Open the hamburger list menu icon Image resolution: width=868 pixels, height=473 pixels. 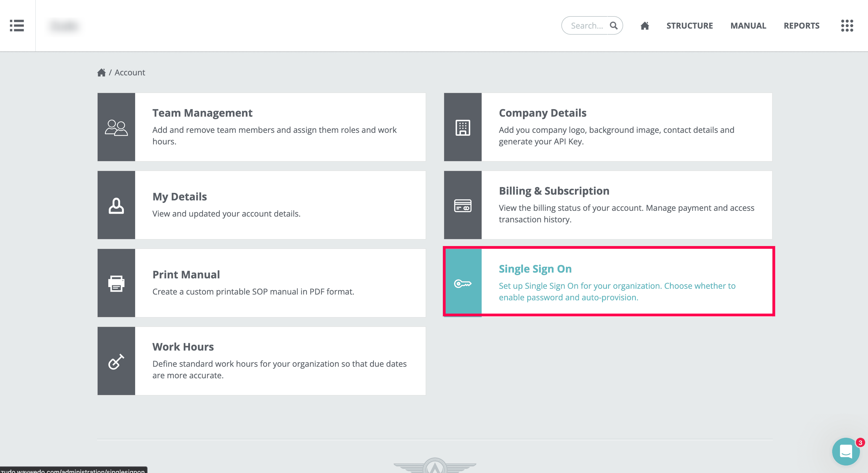(17, 26)
